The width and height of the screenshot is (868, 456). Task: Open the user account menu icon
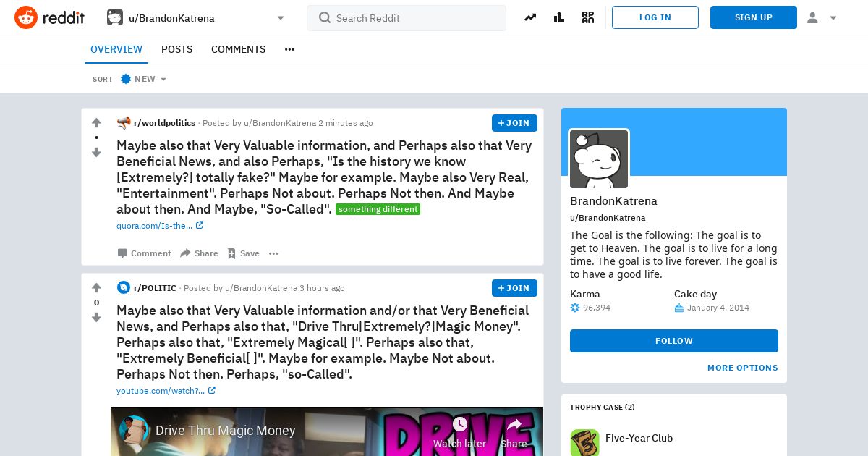click(x=812, y=17)
